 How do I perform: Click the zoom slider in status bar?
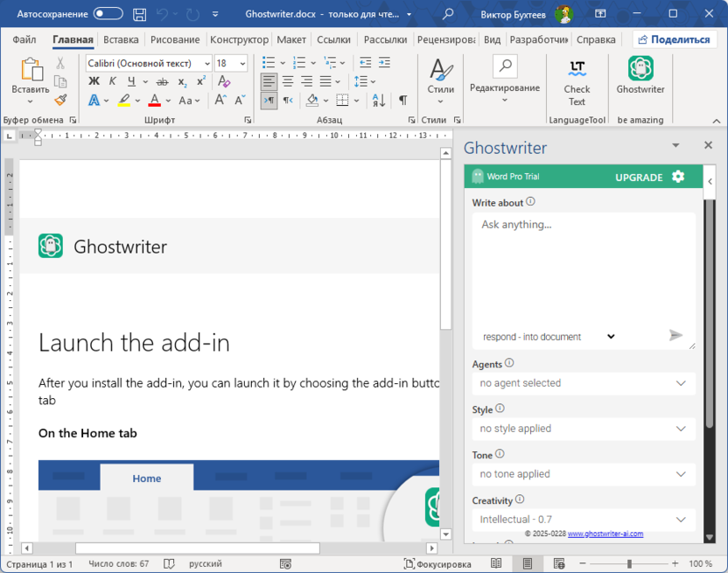pyautogui.click(x=629, y=564)
